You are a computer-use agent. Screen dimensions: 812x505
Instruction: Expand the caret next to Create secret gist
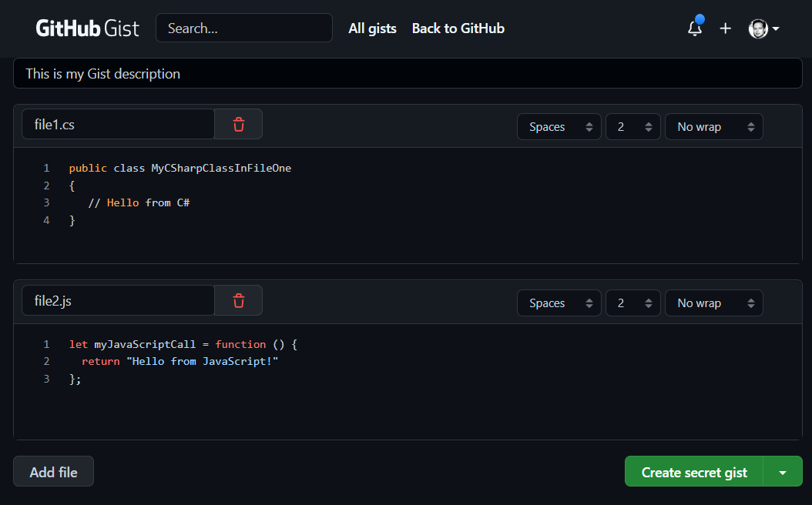coord(782,471)
